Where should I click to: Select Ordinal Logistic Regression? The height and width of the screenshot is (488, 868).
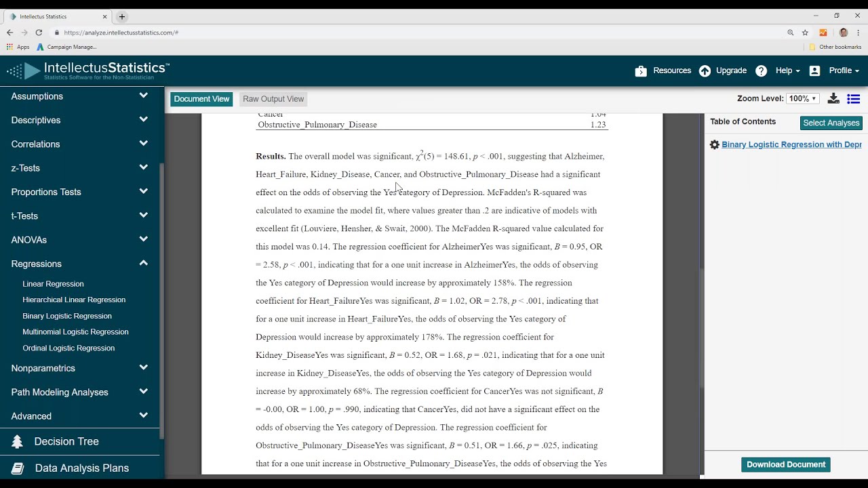68,348
